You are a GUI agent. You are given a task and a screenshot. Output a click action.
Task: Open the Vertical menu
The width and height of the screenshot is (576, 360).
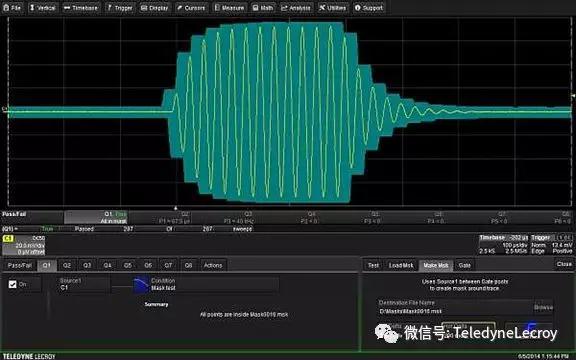click(43, 8)
